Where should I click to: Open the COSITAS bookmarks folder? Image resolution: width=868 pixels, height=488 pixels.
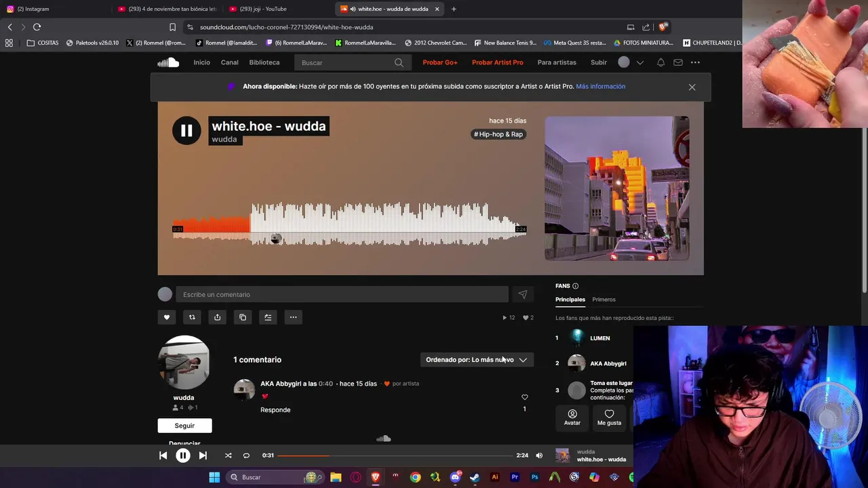click(x=43, y=43)
